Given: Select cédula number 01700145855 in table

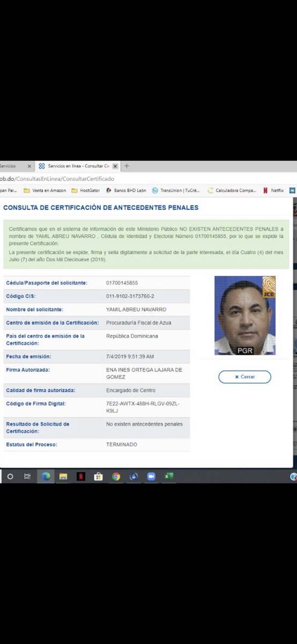Looking at the screenshot, I should click(122, 283).
